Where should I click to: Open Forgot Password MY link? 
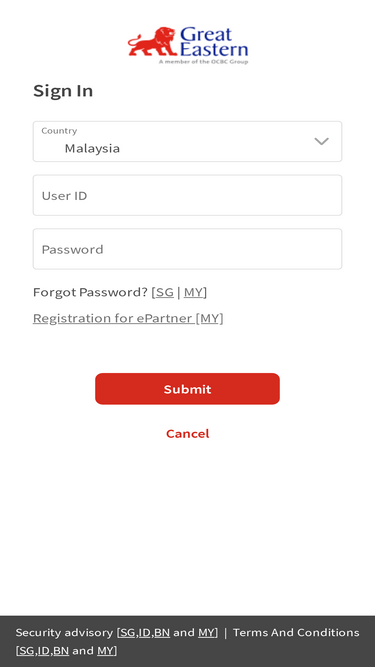[193, 292]
